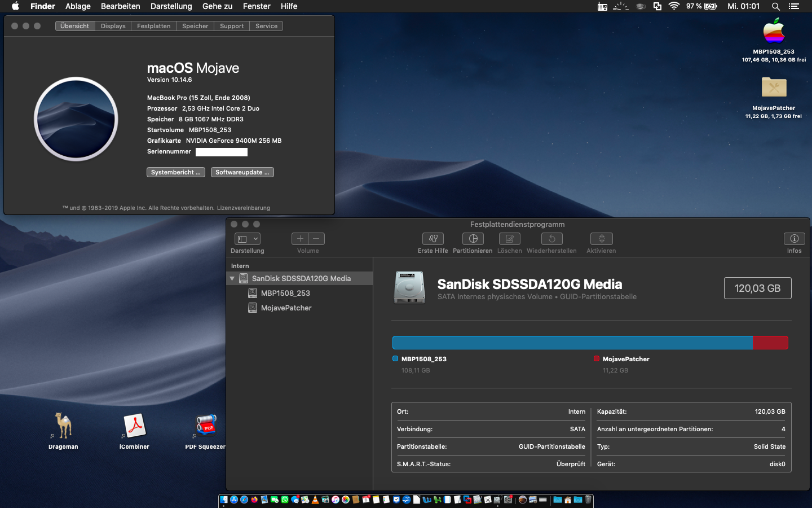Open Photos from the Dock
This screenshot has height=508, width=812.
346,500
